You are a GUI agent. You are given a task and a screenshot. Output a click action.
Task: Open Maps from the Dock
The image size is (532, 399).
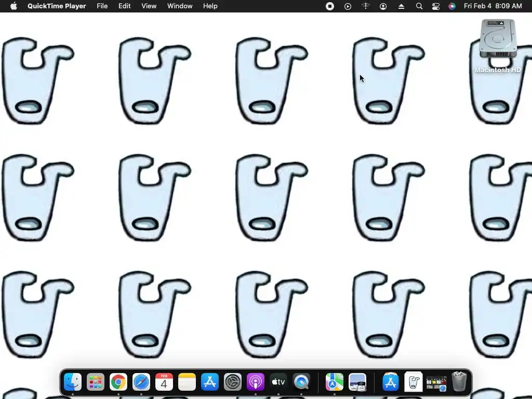click(x=335, y=382)
